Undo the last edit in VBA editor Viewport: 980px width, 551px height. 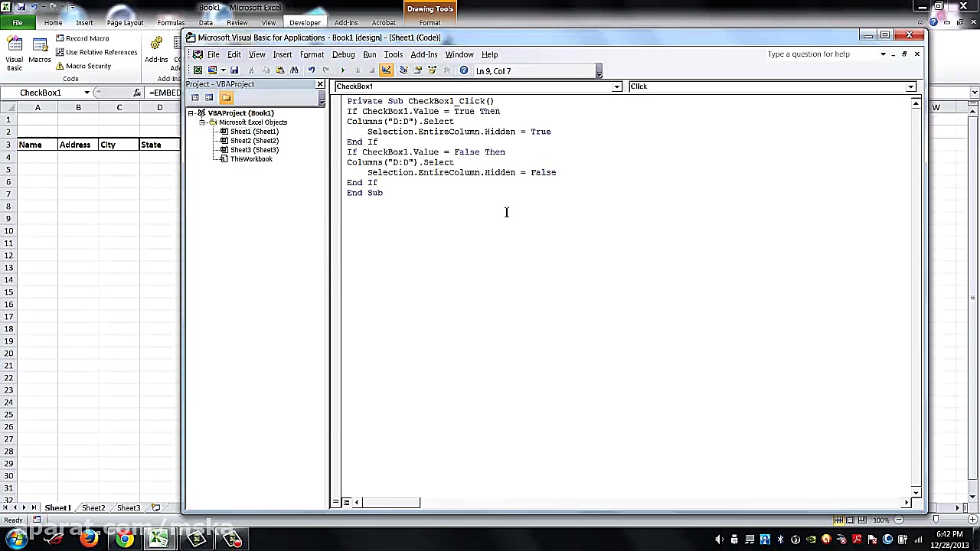click(x=312, y=70)
